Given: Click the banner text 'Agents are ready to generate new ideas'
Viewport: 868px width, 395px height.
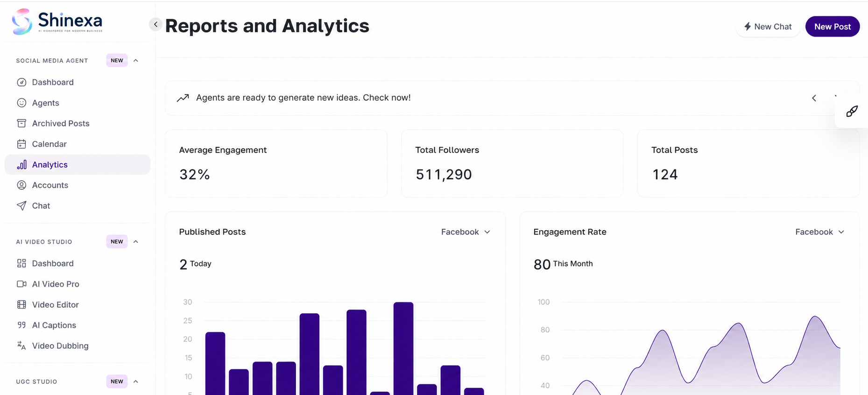Looking at the screenshot, I should (303, 98).
